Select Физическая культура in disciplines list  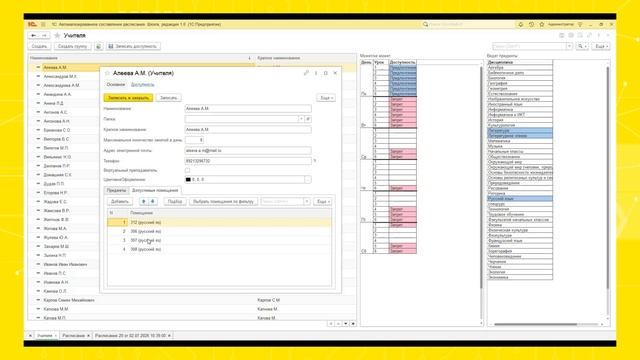pyautogui.click(x=520, y=230)
